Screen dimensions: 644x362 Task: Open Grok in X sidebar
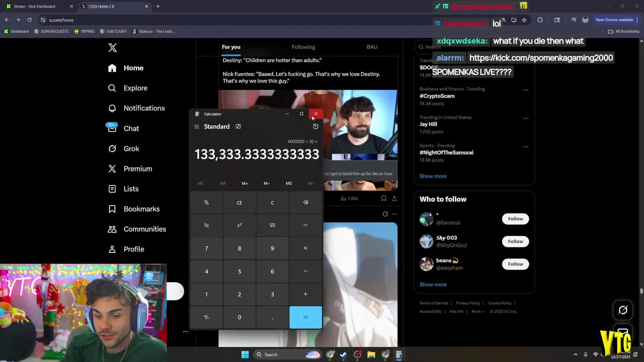tap(124, 148)
